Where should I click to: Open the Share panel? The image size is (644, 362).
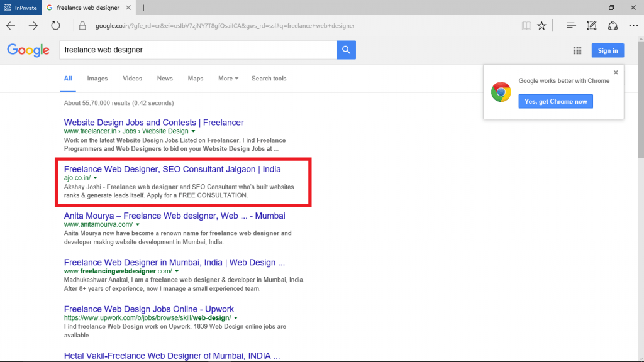click(x=613, y=25)
